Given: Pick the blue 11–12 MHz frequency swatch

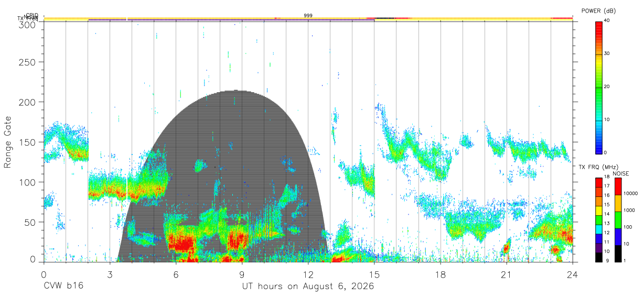Looking at the screenshot, I should [599, 239].
